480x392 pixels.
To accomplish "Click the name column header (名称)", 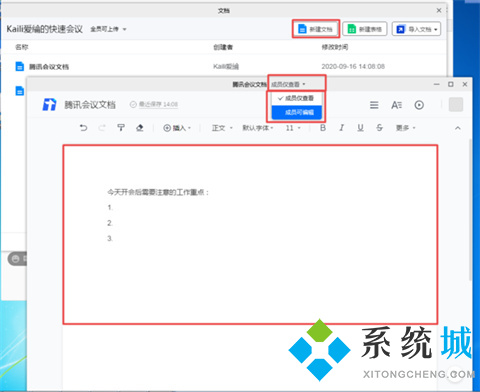I will (22, 47).
